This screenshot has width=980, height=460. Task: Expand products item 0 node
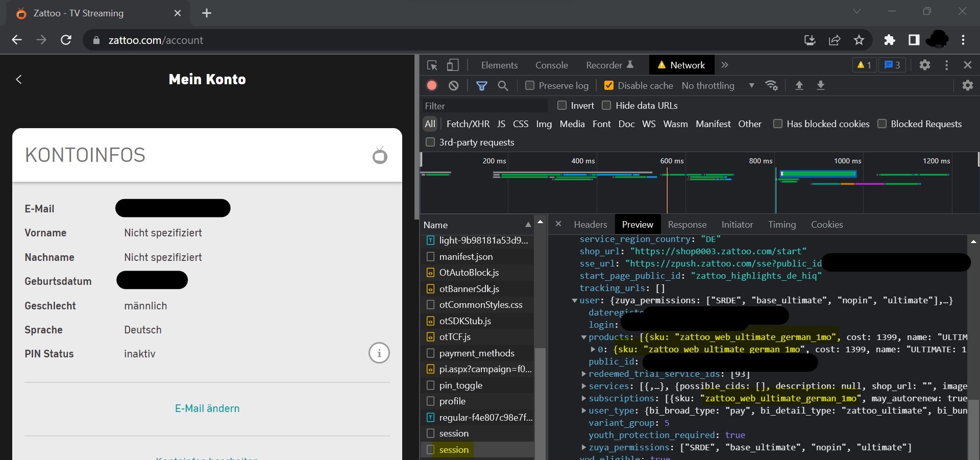click(593, 349)
